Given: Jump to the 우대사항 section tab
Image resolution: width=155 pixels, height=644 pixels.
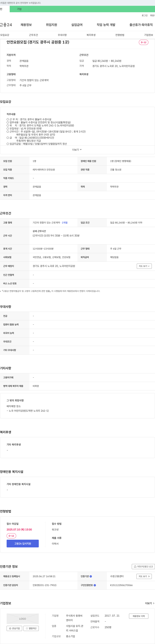Looking at the screenshot, I should click(62, 35).
